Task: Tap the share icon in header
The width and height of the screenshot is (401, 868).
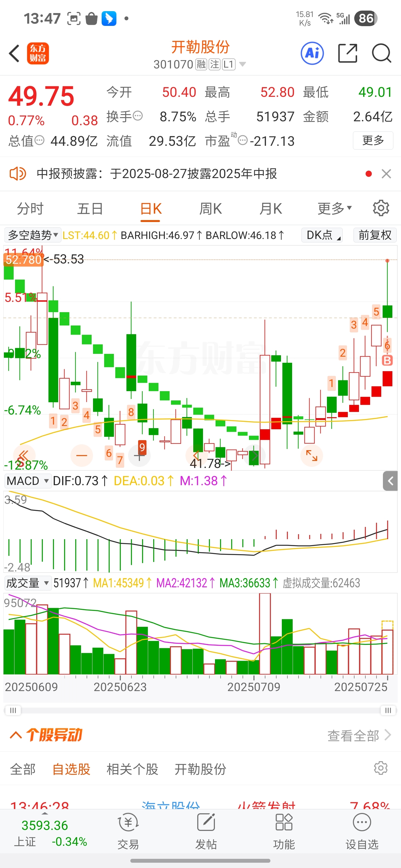Action: 348,53
